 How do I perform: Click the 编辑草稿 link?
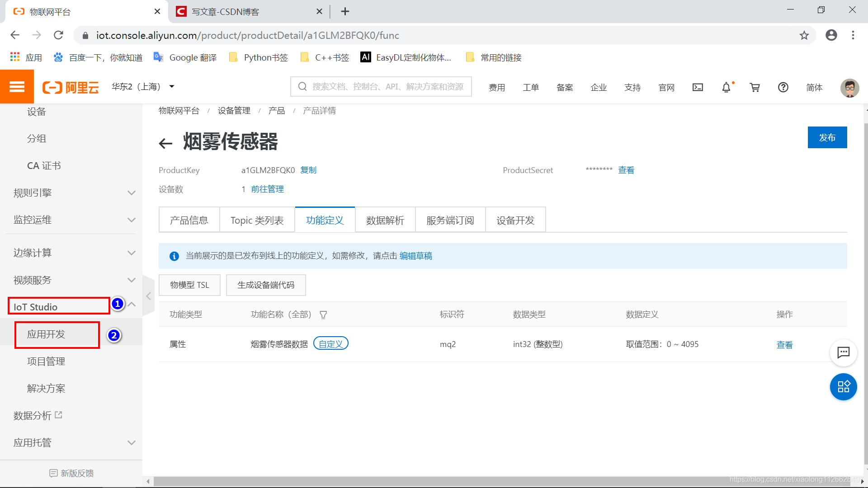coord(415,256)
